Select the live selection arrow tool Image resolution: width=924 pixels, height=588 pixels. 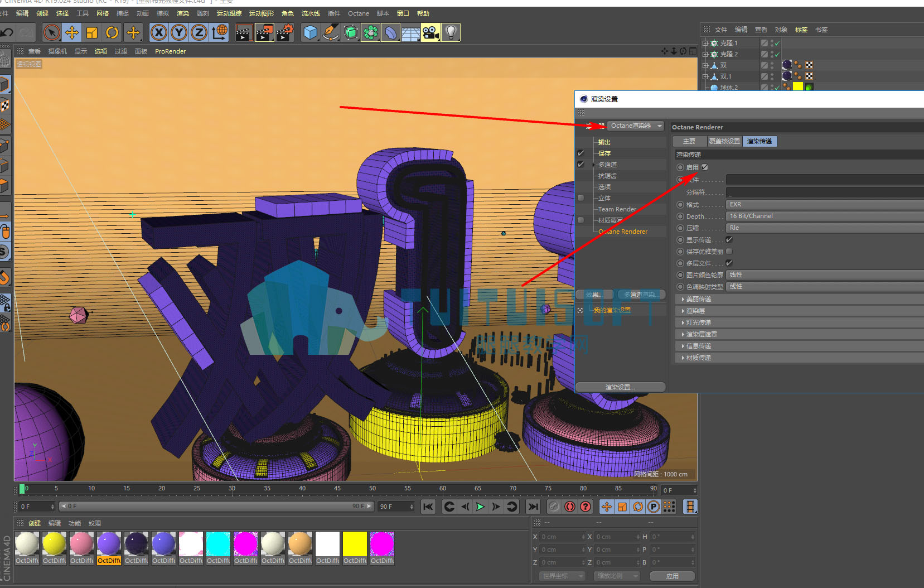pos(52,33)
